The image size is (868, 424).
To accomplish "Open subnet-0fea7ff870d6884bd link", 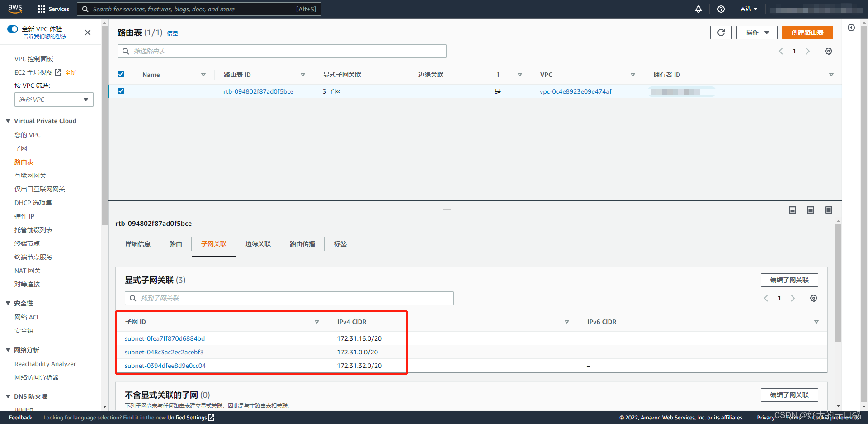I will (x=165, y=338).
